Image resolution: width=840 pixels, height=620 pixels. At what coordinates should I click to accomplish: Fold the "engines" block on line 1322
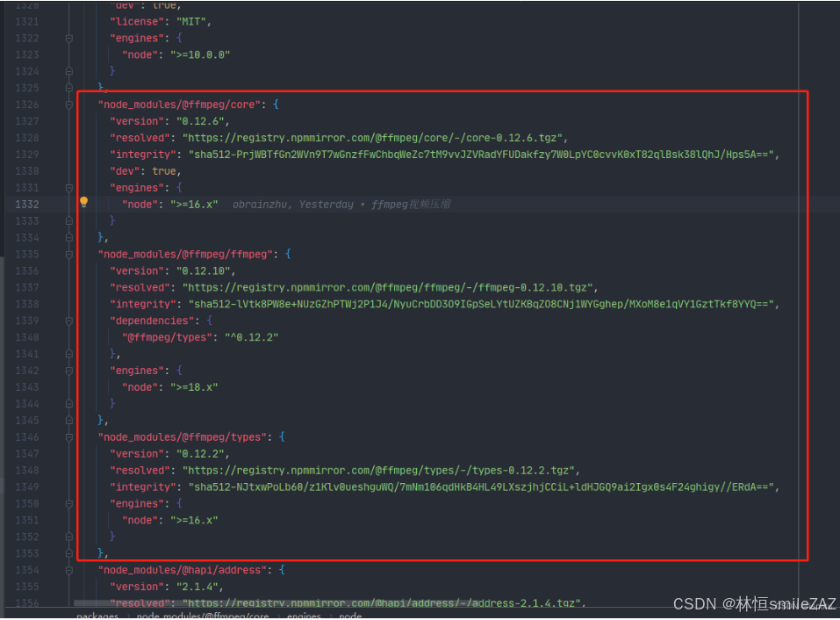coord(69,39)
